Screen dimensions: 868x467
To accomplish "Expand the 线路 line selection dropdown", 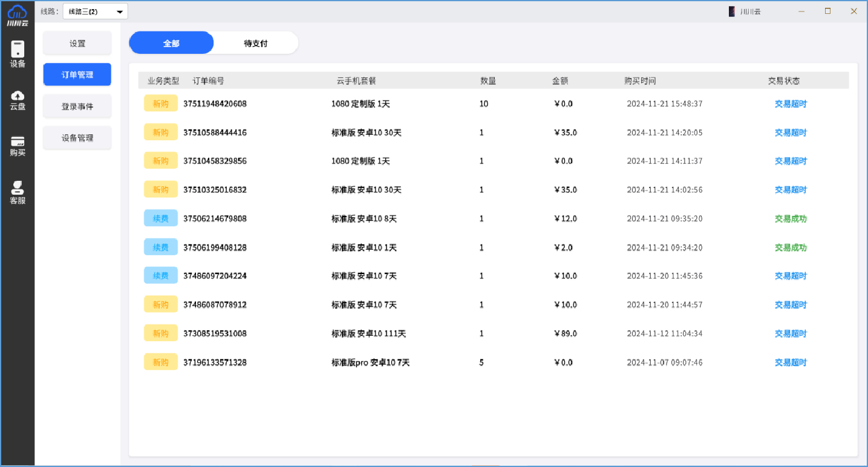I will point(95,11).
